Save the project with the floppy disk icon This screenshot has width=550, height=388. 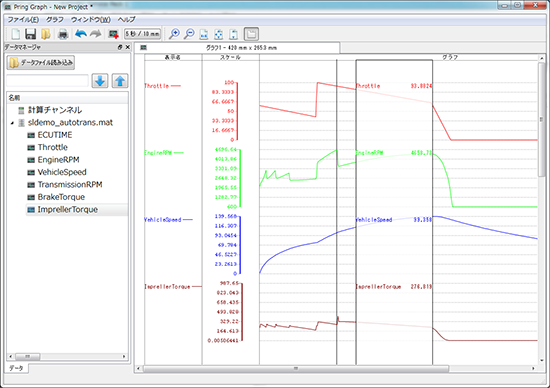point(31,34)
